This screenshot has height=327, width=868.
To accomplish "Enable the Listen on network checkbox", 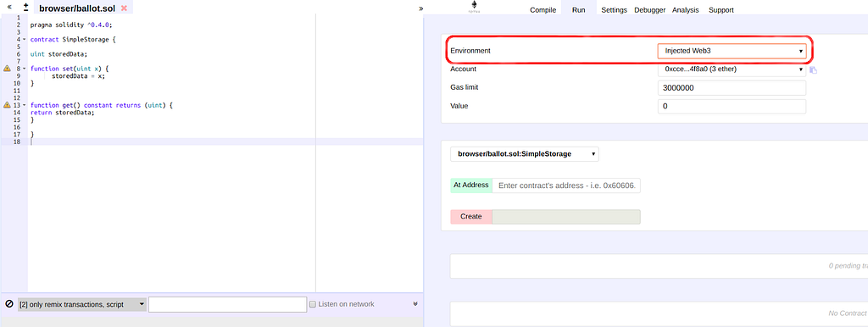I will [x=313, y=304].
